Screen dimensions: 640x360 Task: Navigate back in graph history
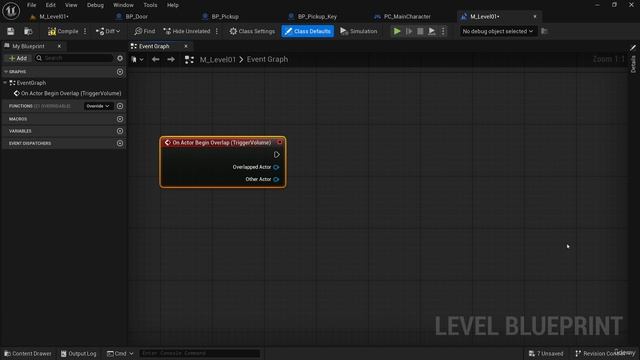156,60
